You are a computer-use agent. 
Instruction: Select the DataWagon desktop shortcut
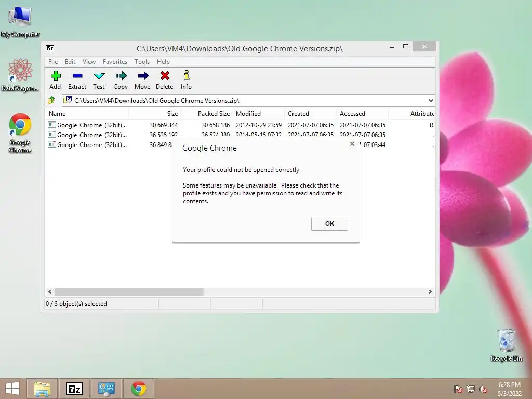coord(20,75)
